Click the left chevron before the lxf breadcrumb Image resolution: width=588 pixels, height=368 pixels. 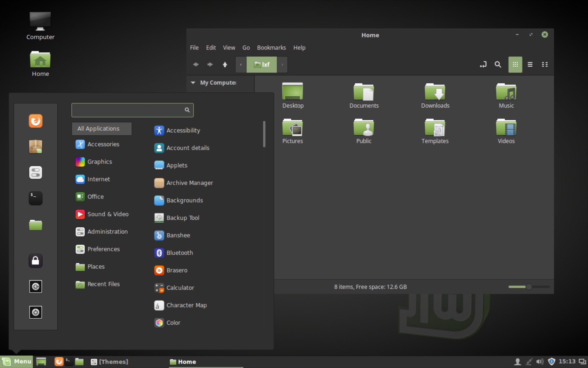click(x=240, y=65)
